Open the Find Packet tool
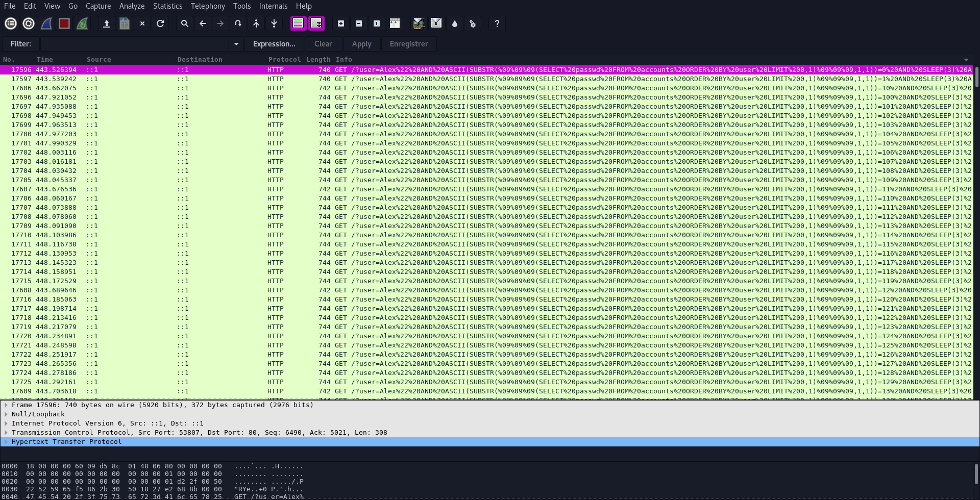This screenshot has height=500, width=980. (x=185, y=23)
